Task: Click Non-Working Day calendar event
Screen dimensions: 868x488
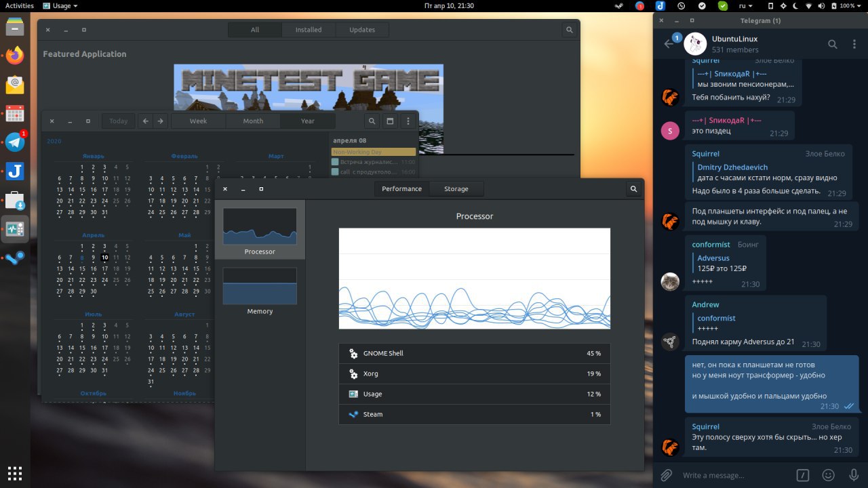Action: pyautogui.click(x=374, y=152)
